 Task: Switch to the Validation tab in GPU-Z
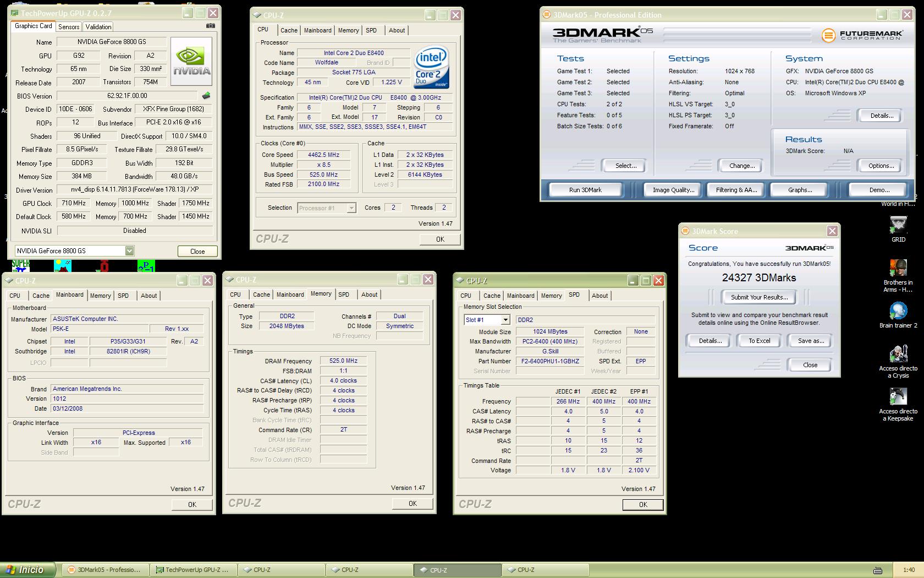98,26
